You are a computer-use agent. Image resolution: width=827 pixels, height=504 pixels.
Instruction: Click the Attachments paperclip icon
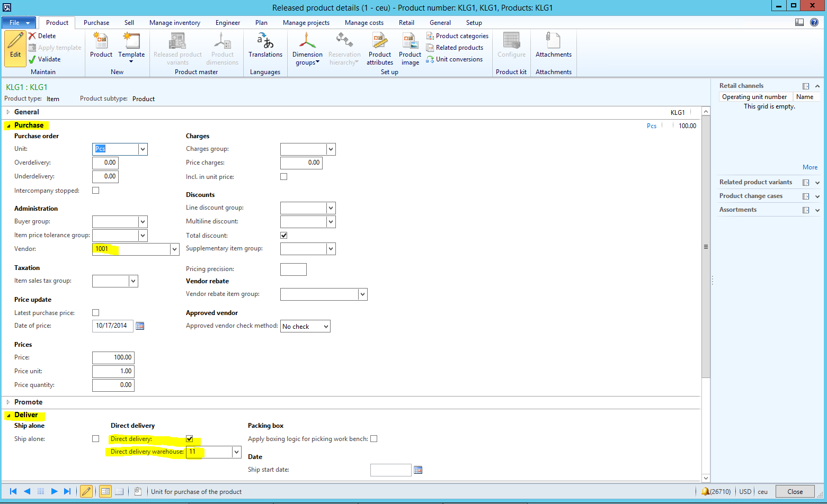[x=553, y=41]
